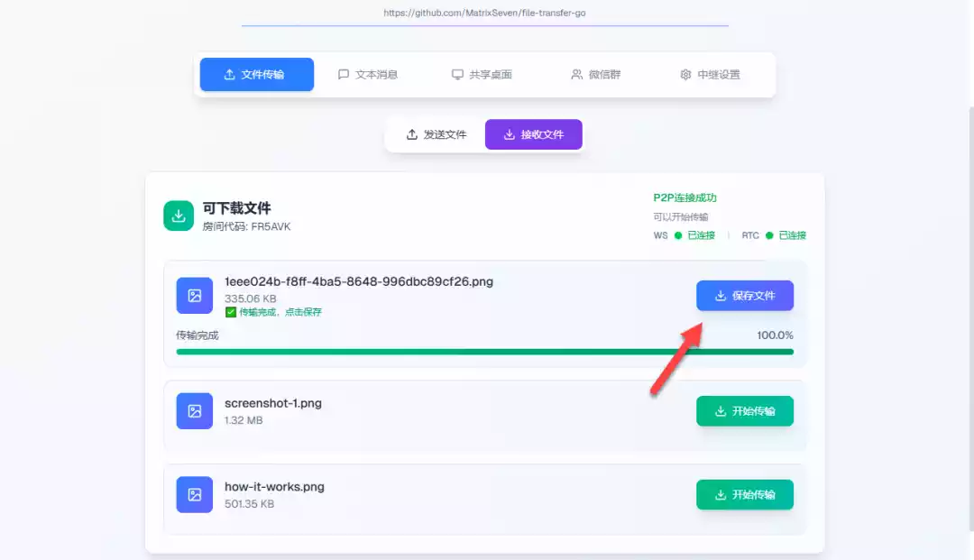Image resolution: width=974 pixels, height=560 pixels.
Task: Click the green transfer progress bar
Action: (x=484, y=352)
